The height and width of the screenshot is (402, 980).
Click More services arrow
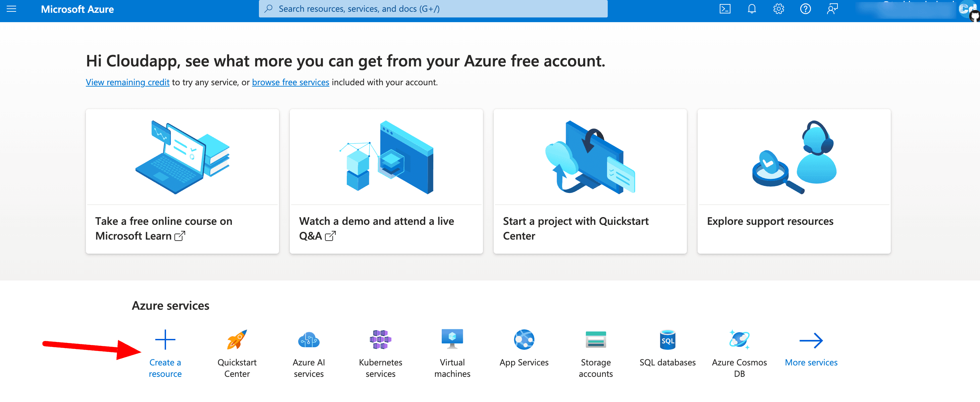tap(811, 340)
